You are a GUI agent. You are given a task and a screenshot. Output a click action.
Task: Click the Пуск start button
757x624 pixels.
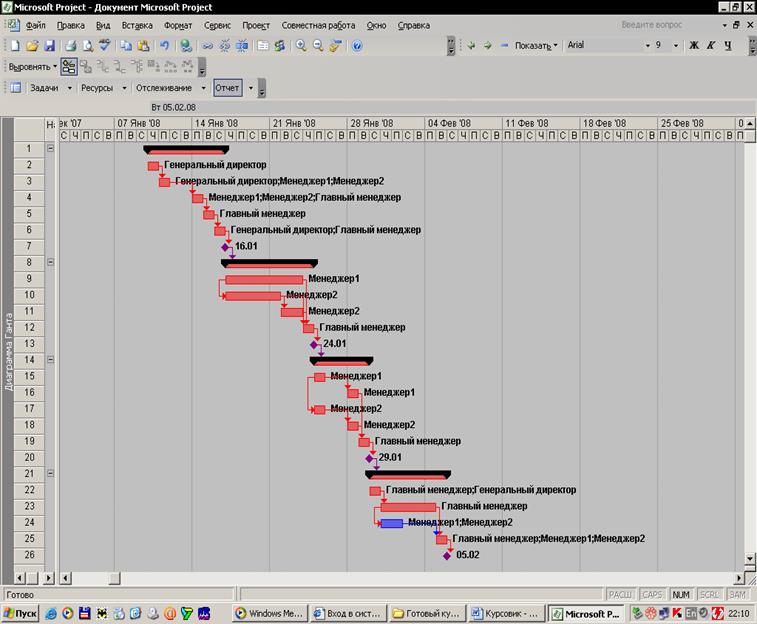[20, 613]
